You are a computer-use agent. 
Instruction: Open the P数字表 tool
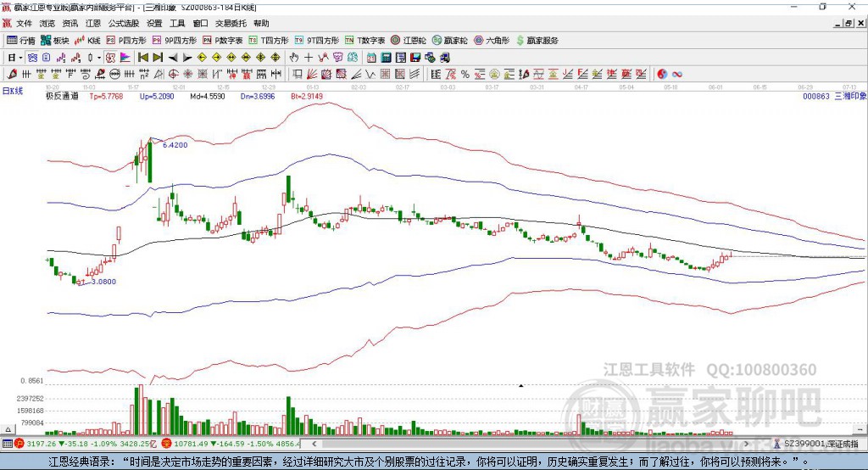[223, 41]
